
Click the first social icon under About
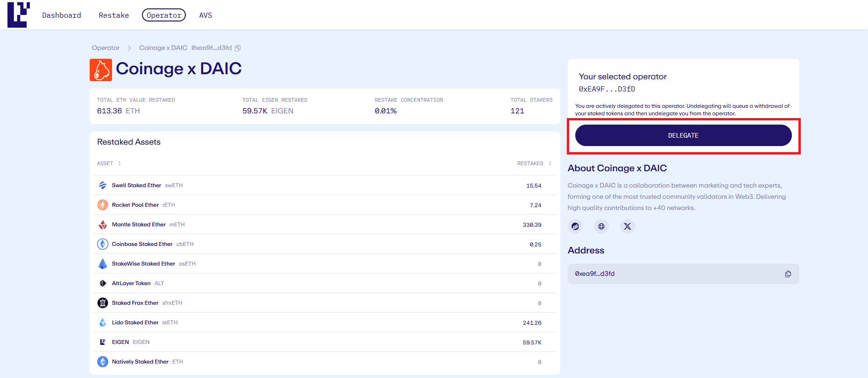tap(575, 226)
